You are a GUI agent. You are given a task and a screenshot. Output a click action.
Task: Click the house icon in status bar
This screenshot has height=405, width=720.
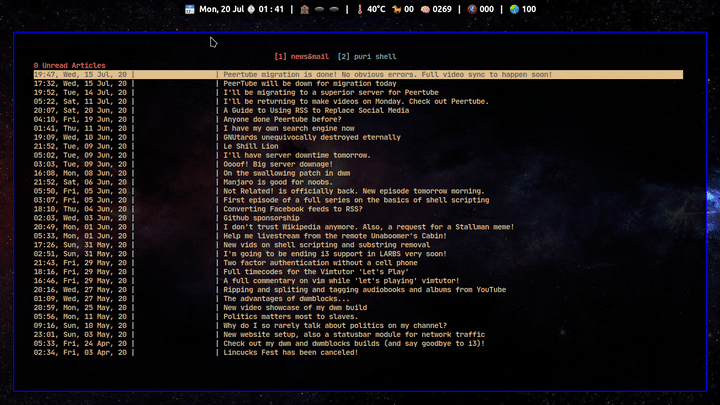[x=304, y=9]
